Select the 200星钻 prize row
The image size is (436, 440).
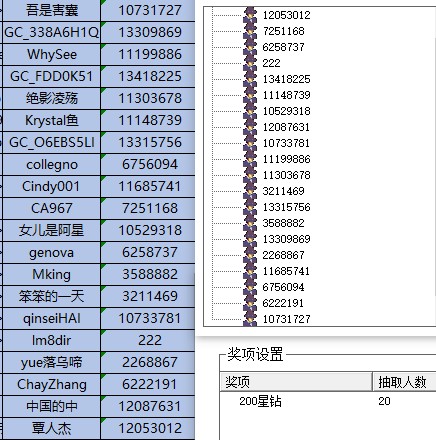(x=260, y=401)
